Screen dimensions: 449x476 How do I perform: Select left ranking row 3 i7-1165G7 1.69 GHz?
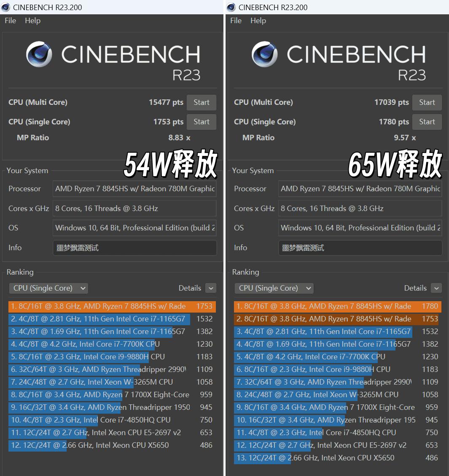tap(112, 332)
